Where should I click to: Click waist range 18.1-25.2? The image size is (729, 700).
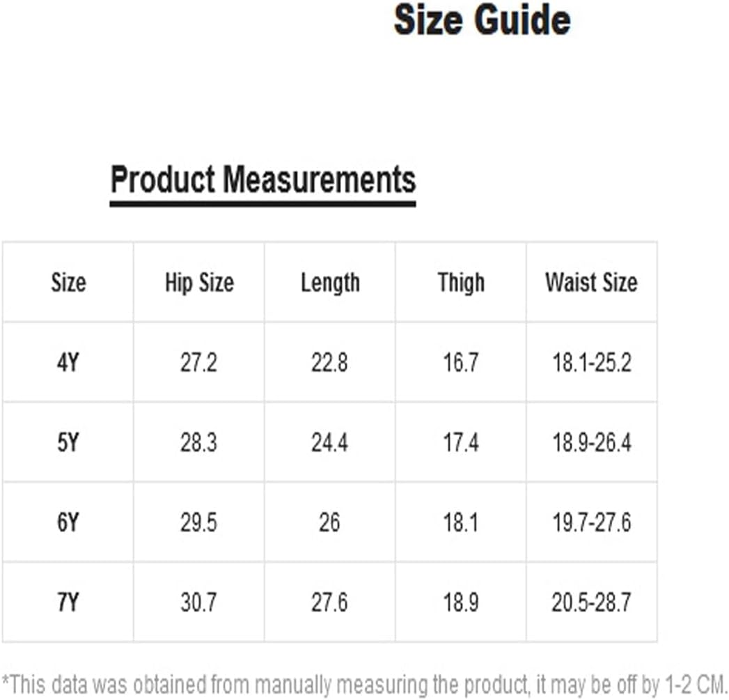591,362
